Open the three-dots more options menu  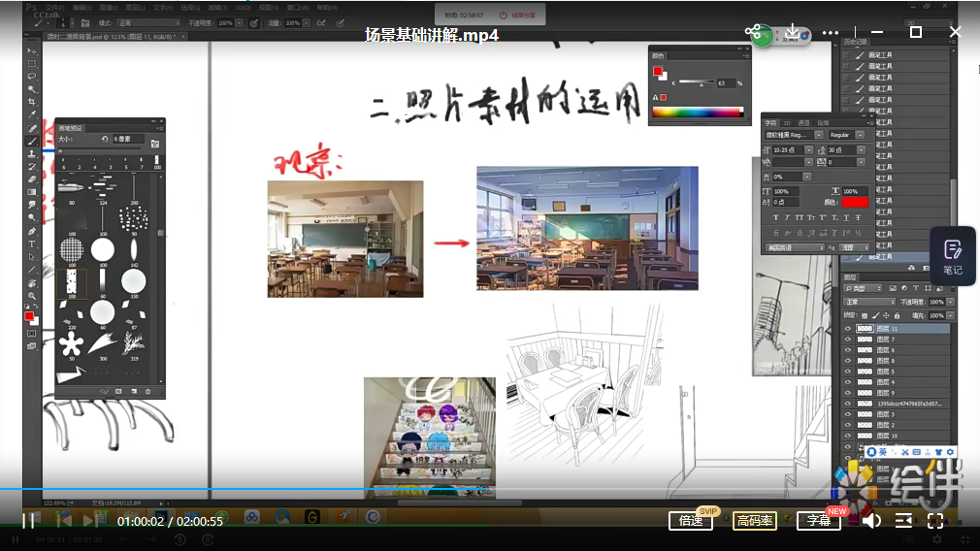tap(831, 32)
